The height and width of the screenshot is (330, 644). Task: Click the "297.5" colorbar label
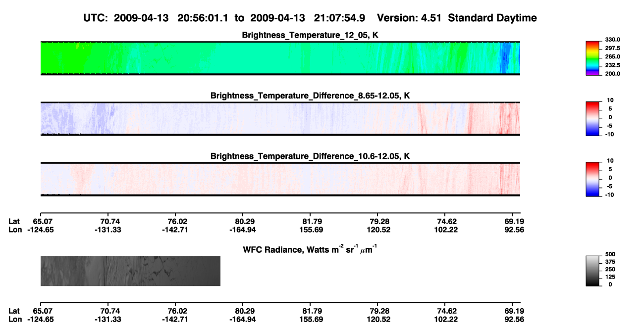[x=613, y=48]
